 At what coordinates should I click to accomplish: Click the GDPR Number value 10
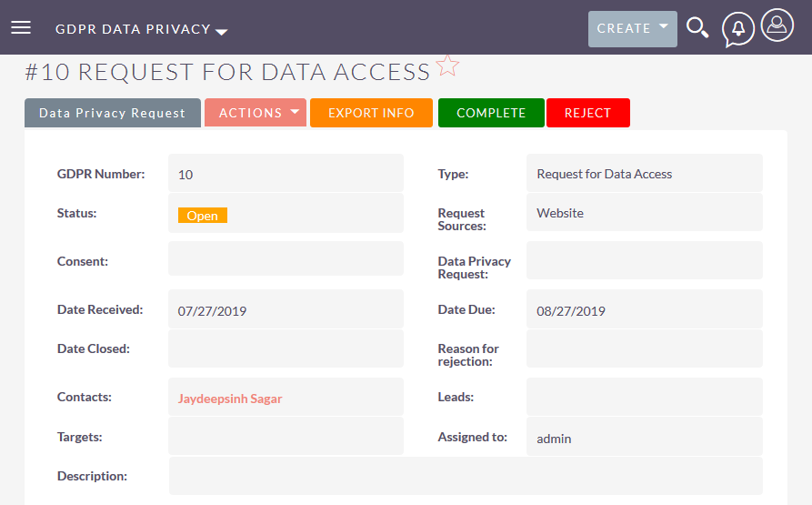185,175
